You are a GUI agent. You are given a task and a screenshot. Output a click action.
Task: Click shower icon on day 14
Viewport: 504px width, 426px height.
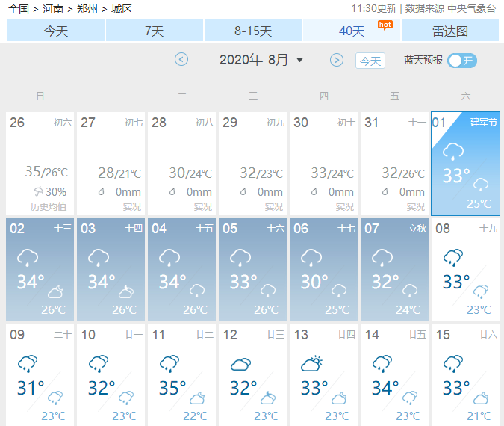382,363
